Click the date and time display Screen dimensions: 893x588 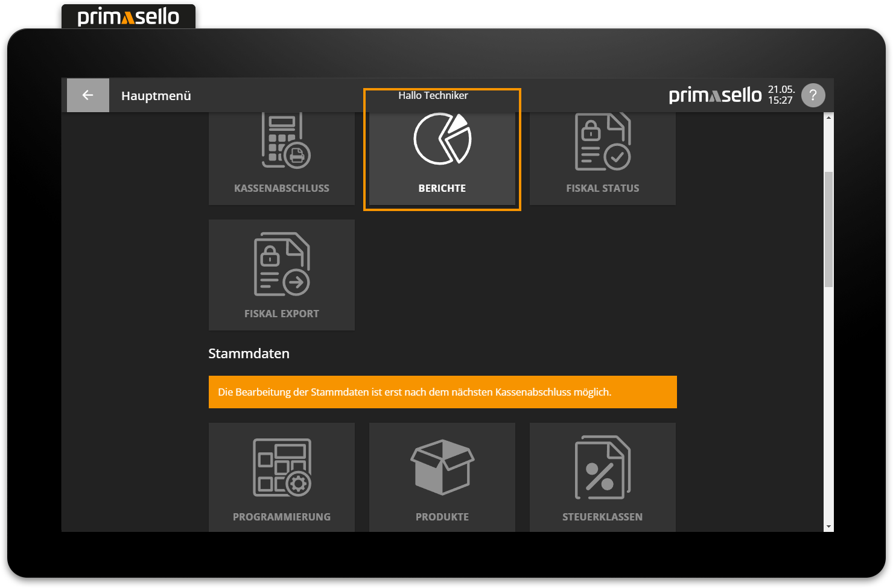click(781, 95)
